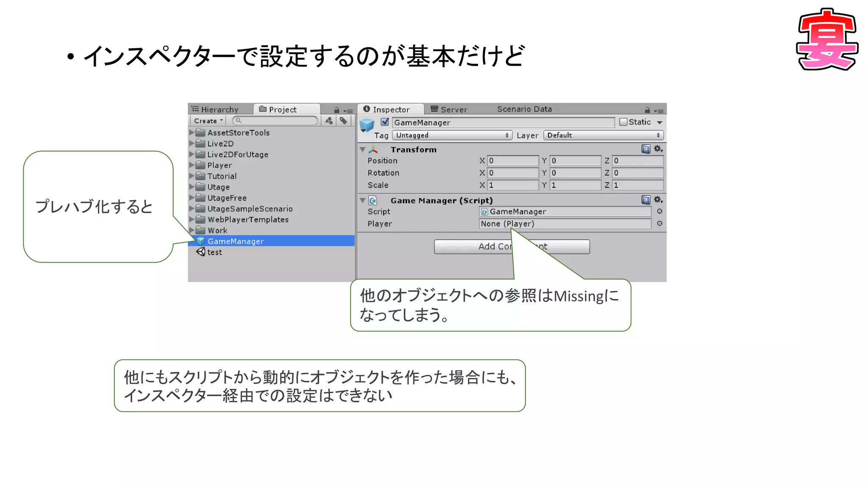Viewport: 868px width, 488px height.
Task: Click the Scale Y field
Action: click(x=575, y=185)
